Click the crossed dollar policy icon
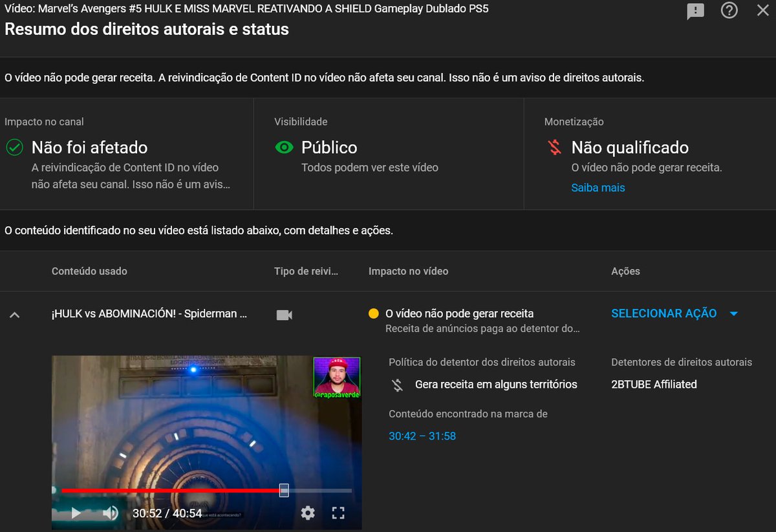Viewport: 776px width, 532px height. pyautogui.click(x=398, y=385)
